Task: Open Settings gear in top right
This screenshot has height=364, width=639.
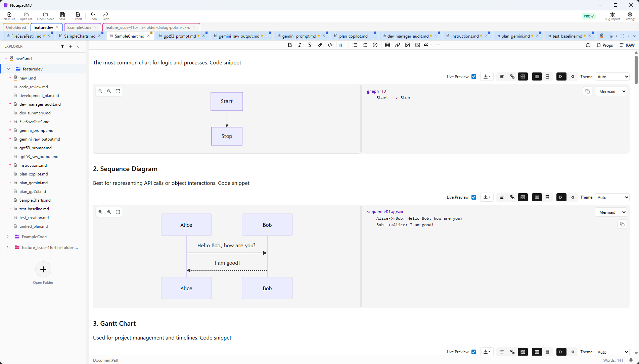Action: tap(630, 16)
